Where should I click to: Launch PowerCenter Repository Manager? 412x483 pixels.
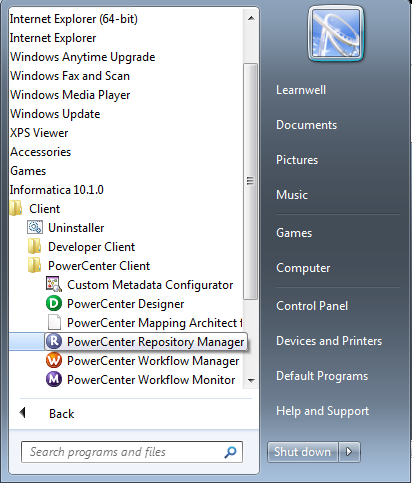coord(156,342)
